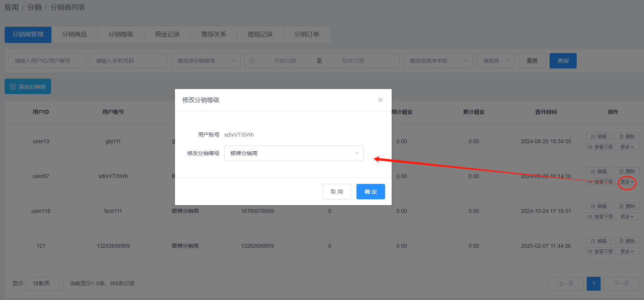Click the 取消 button in dialog

[336, 192]
